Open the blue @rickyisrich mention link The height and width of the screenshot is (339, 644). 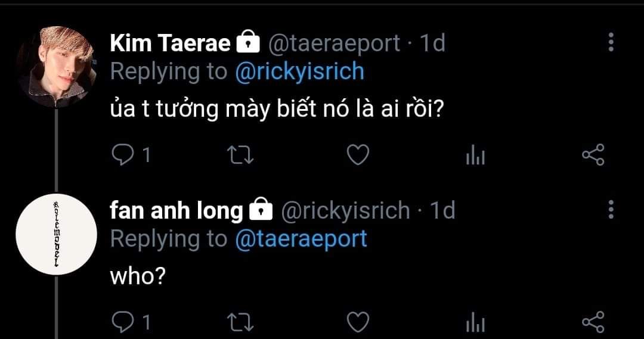pyautogui.click(x=300, y=71)
